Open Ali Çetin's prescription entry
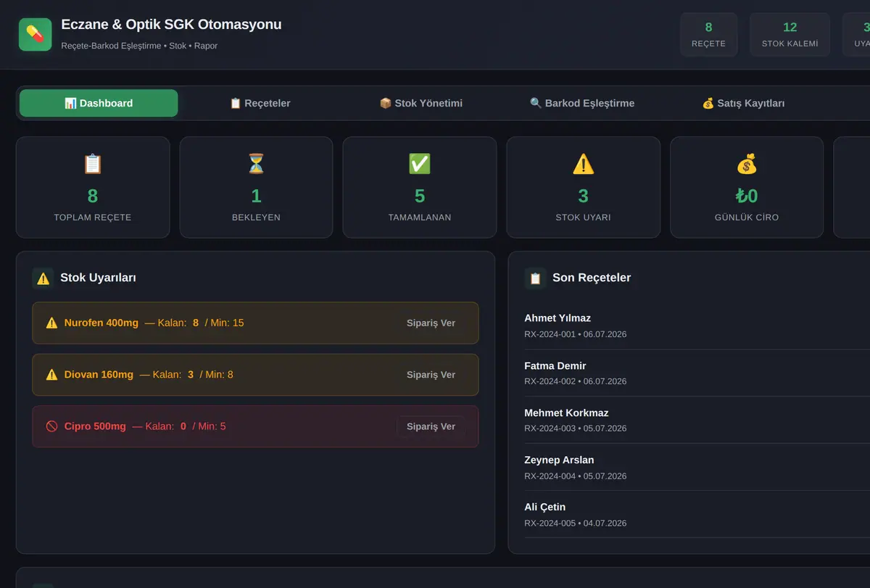Image resolution: width=870 pixels, height=588 pixels. (697, 514)
